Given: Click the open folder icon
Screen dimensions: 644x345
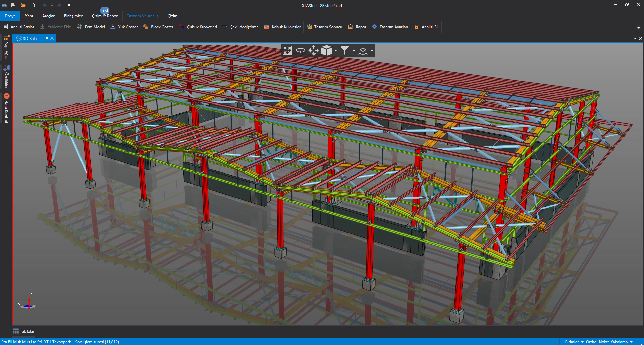Looking at the screenshot, I should (x=23, y=5).
